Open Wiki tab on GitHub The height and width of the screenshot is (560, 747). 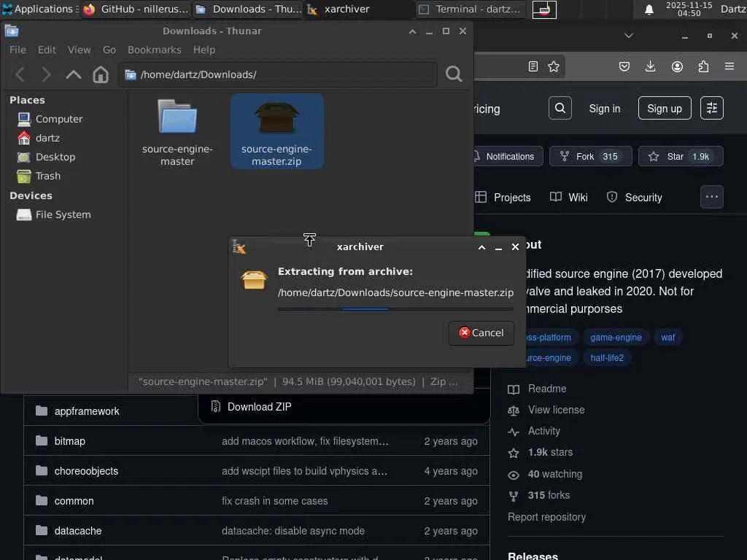click(x=569, y=197)
